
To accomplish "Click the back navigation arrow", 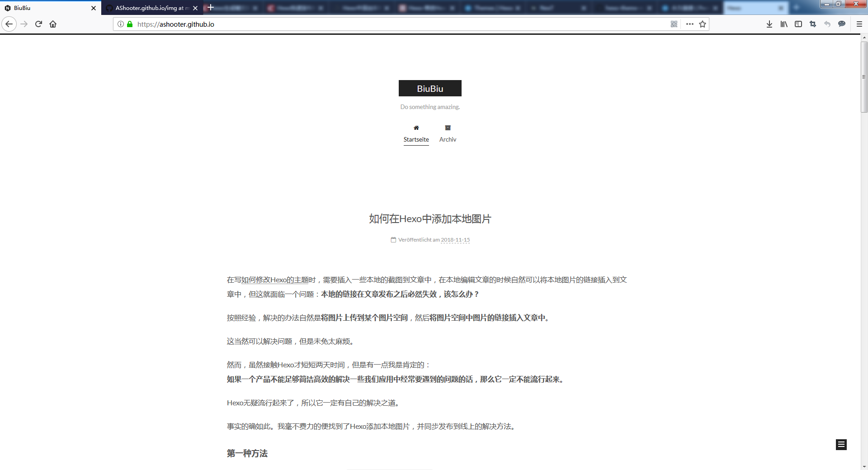I will click(x=9, y=24).
